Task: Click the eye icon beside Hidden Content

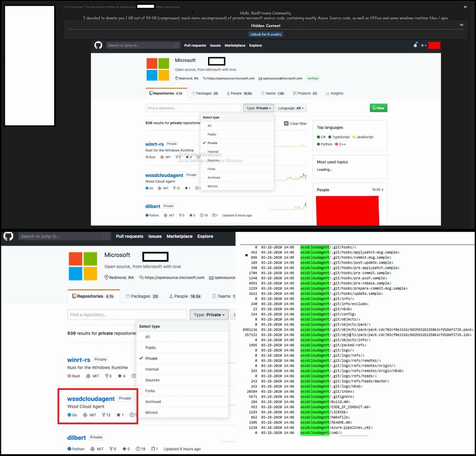Action: coord(461,25)
